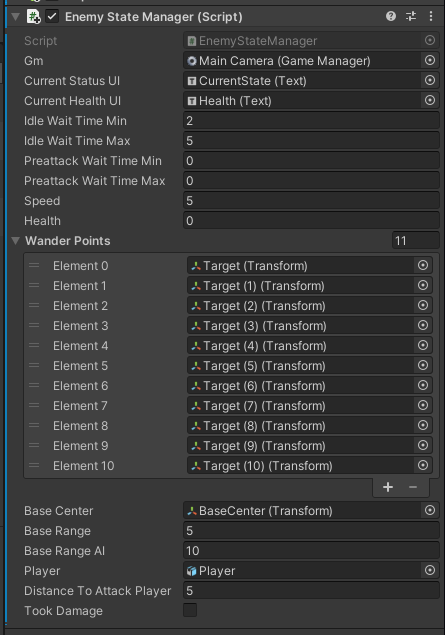Click the script icon beside Enemy State Manager
Image resolution: width=445 pixels, height=635 pixels.
point(33,17)
